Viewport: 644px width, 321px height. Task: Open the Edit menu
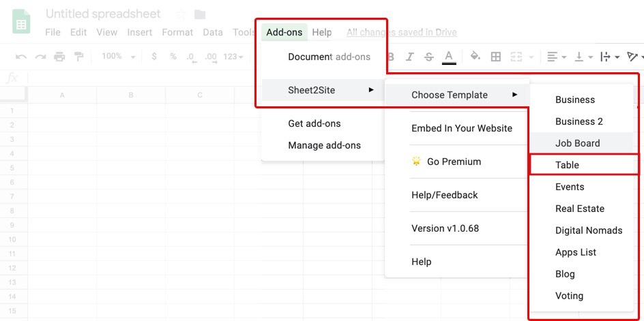tap(78, 32)
